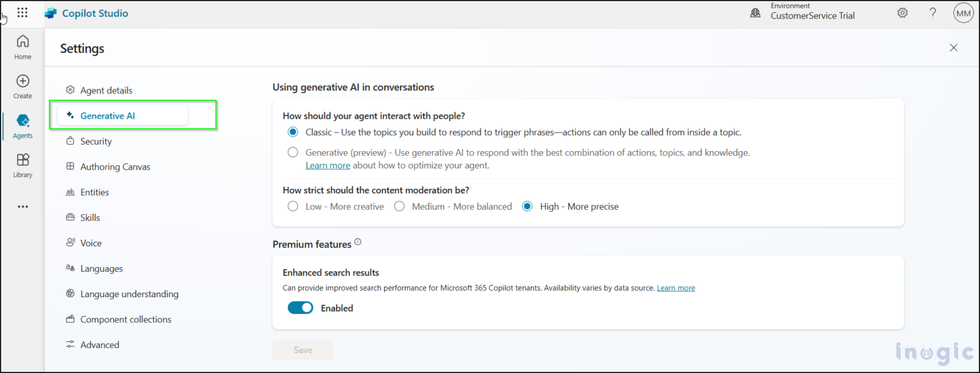Screen dimensions: 980x373
Task: Select the Classic interaction radio button
Action: (293, 132)
